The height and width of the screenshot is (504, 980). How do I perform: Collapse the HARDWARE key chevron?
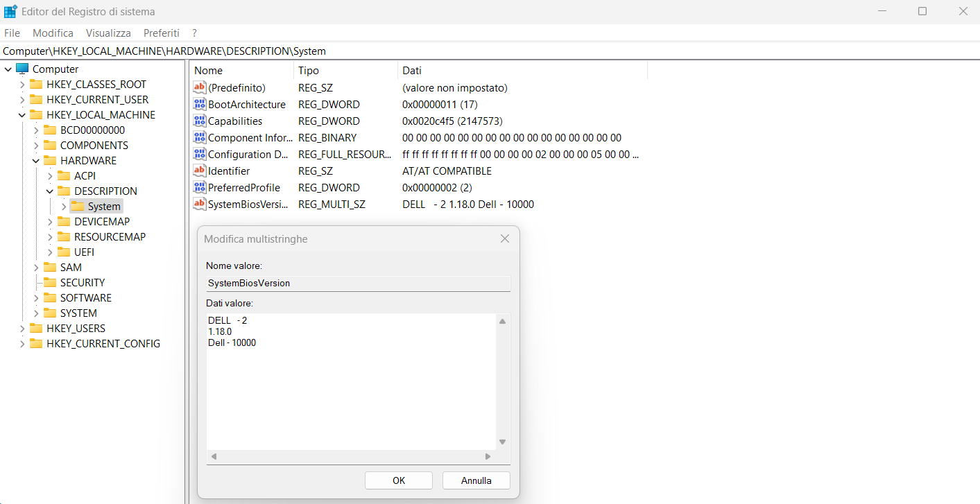[36, 161]
